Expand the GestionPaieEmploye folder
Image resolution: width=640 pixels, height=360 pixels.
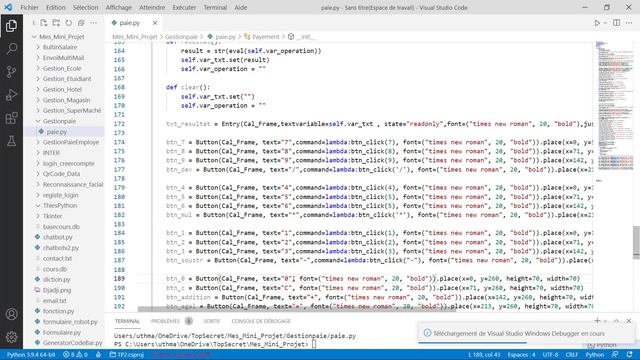[x=71, y=142]
